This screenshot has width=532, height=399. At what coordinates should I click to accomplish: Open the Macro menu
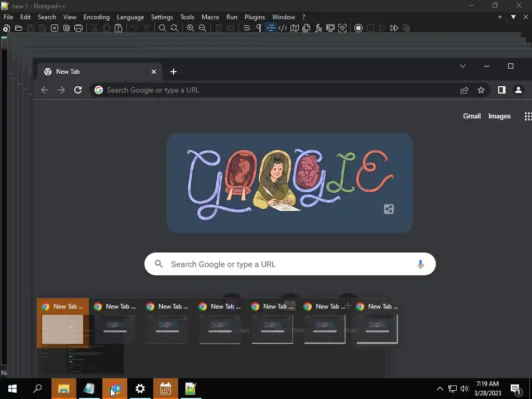[210, 17]
